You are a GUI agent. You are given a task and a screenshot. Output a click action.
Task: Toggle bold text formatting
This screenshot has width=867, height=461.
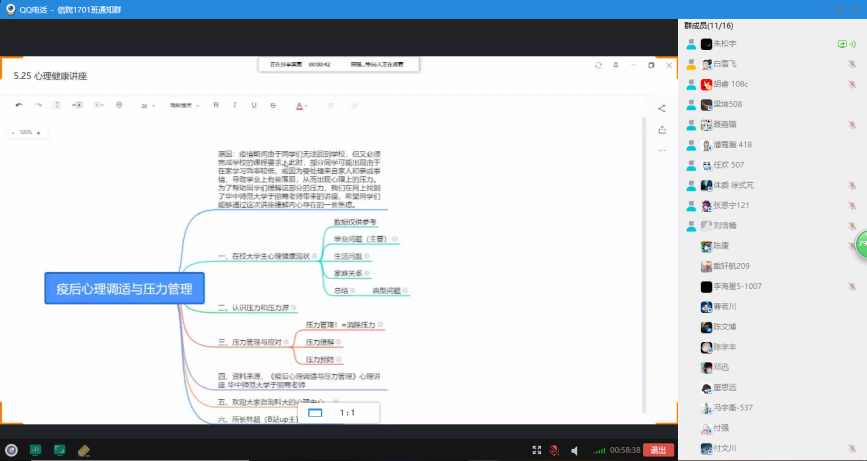click(216, 105)
